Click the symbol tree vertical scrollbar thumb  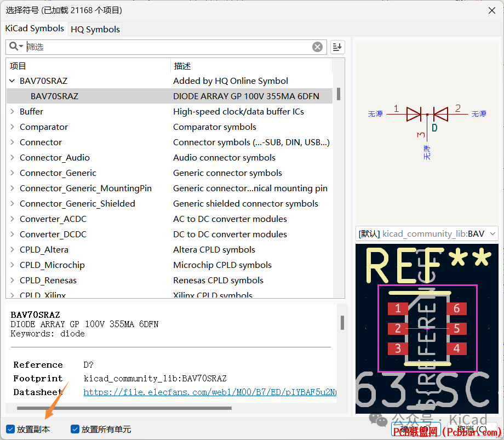[339, 94]
